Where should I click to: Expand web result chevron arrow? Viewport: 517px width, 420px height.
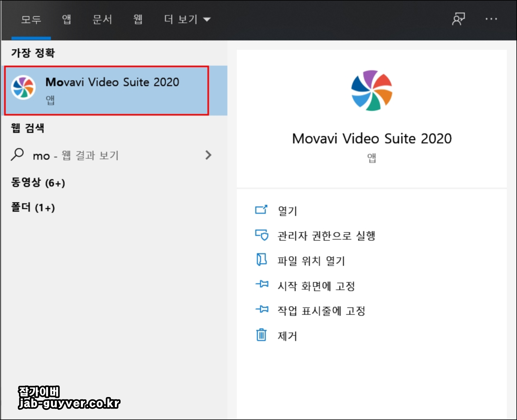[x=209, y=155]
